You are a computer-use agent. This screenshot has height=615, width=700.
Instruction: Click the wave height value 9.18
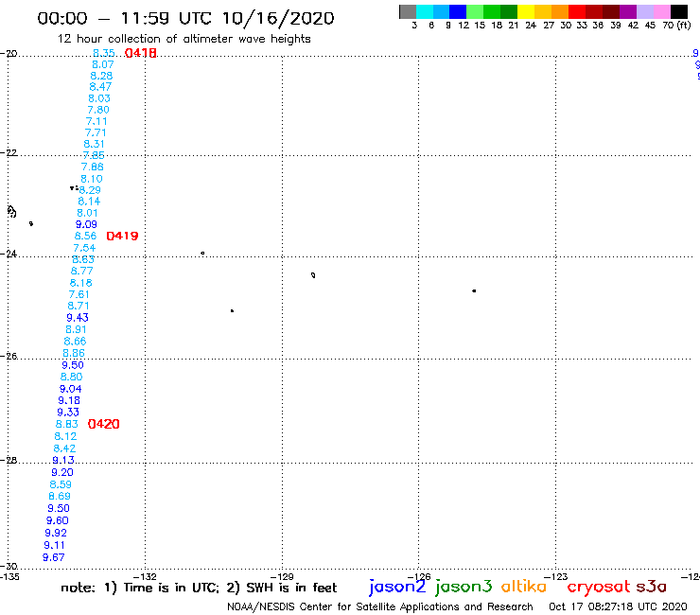pos(69,400)
